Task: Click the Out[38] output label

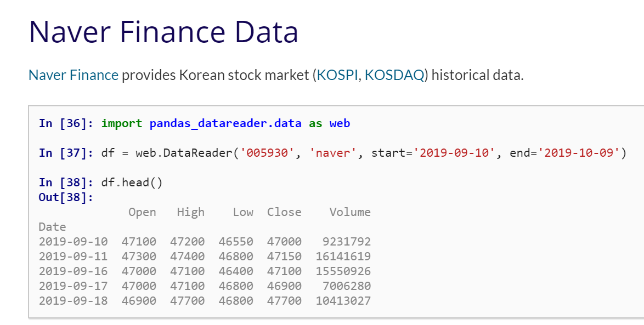Action: coord(66,197)
